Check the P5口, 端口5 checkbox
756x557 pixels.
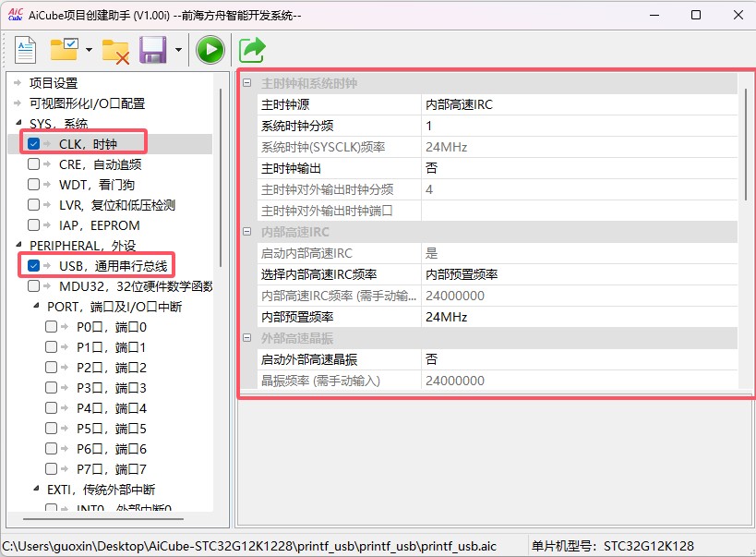(51, 428)
